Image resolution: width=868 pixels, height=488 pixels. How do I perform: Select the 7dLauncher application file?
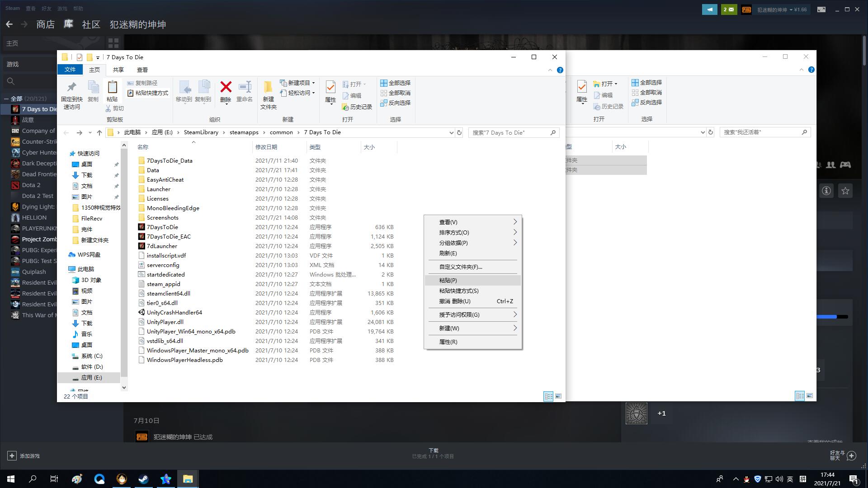point(162,246)
